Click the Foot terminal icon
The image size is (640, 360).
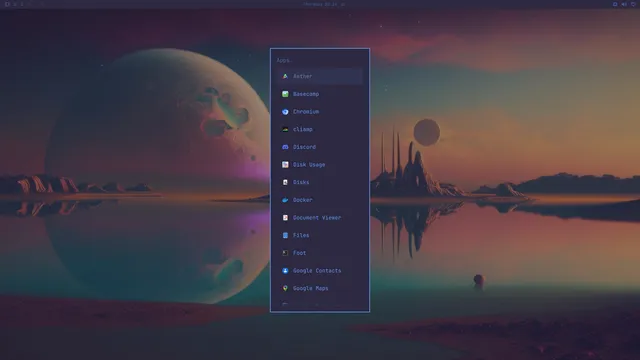pyautogui.click(x=285, y=253)
